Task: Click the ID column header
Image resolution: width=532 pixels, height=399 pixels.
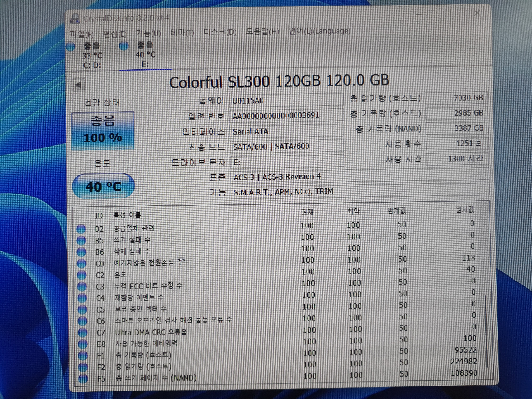Action: (x=99, y=215)
